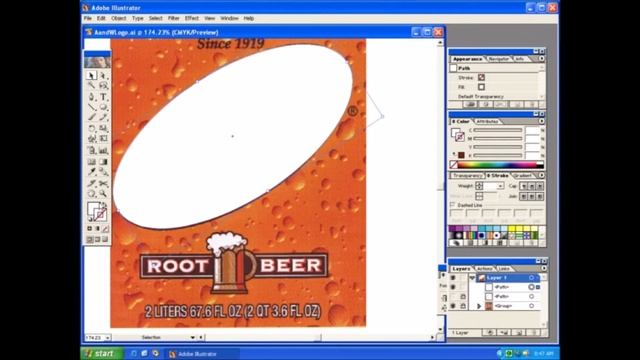
Task: Toggle Layer 1 visibility eye
Action: tap(453, 278)
